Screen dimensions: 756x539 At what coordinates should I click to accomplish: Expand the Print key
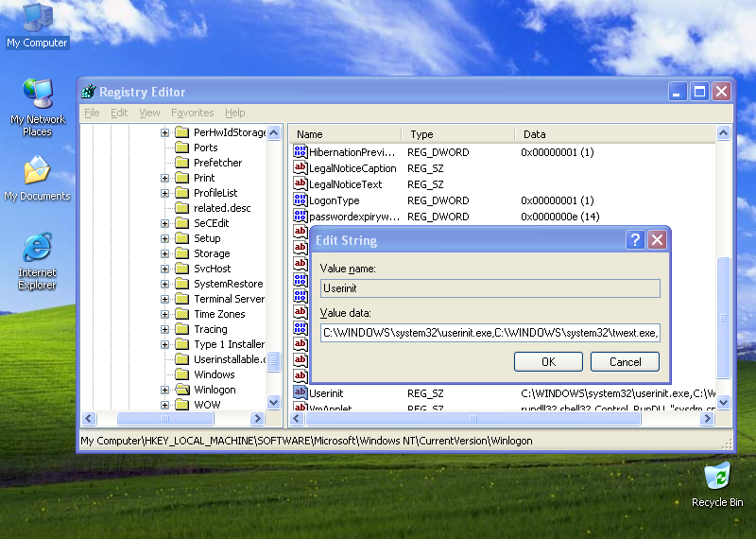pyautogui.click(x=164, y=178)
